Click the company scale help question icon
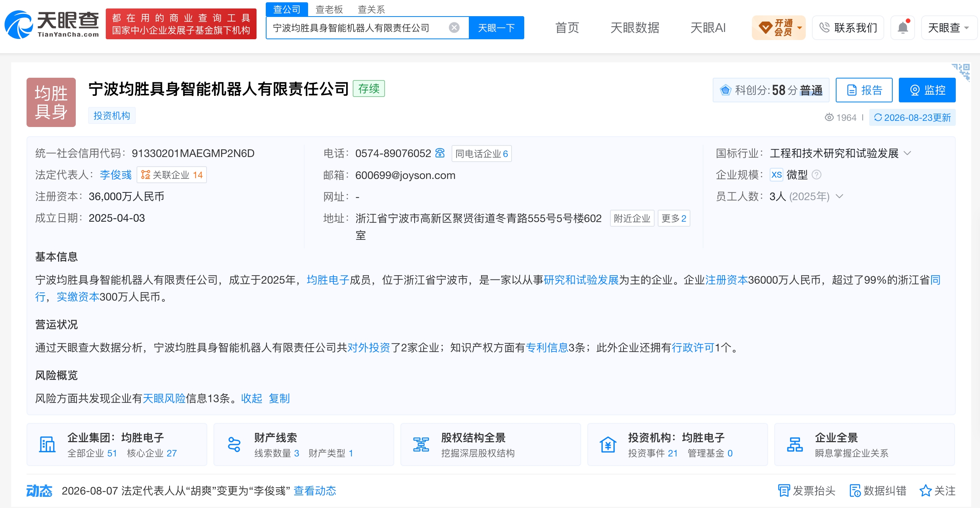This screenshot has width=980, height=508. pos(817,175)
